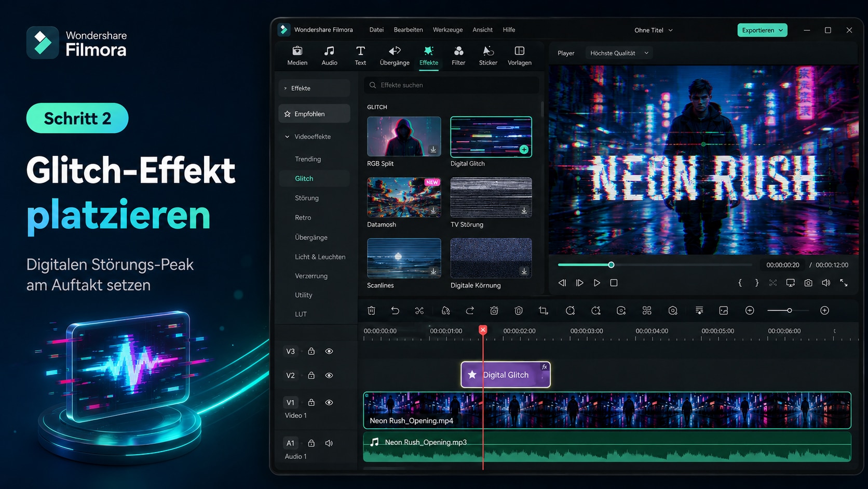Mute the player volume
The height and width of the screenshot is (489, 868).
826,283
